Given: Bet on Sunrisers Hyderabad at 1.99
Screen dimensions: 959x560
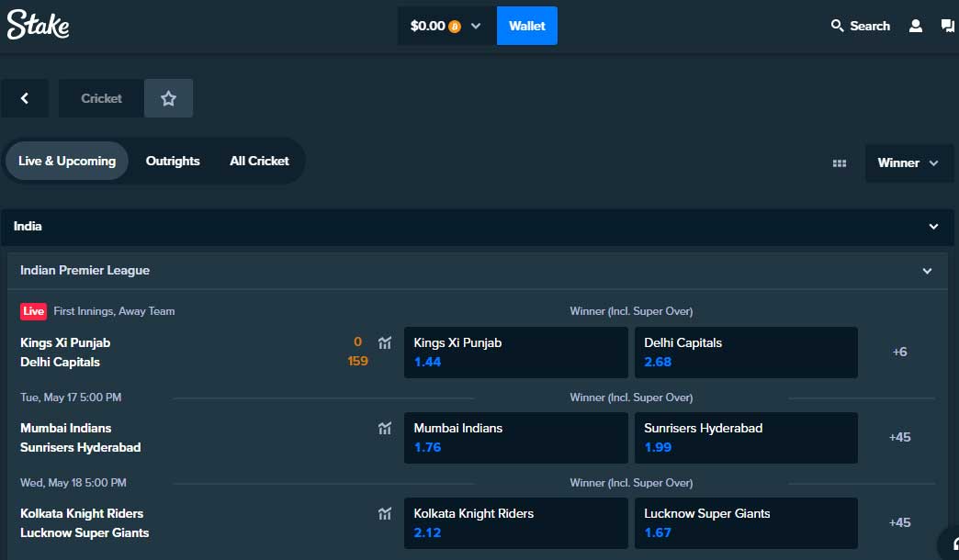Looking at the screenshot, I should click(746, 438).
